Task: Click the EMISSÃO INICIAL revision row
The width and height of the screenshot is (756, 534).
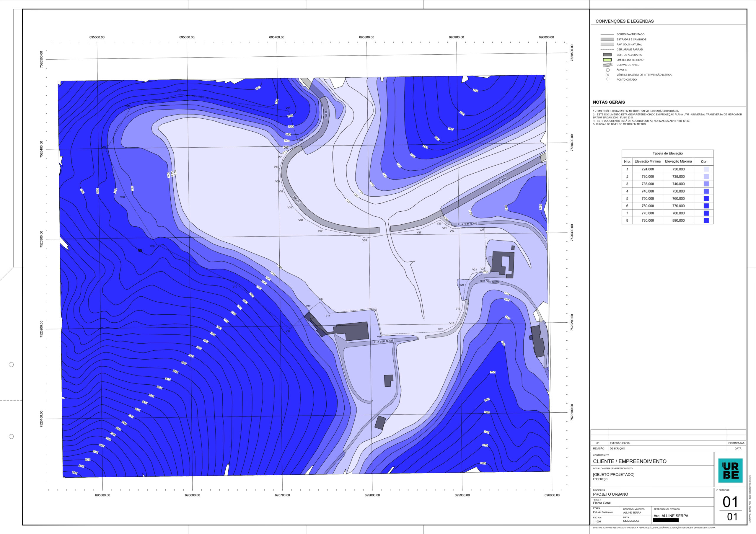Action: tap(620, 443)
